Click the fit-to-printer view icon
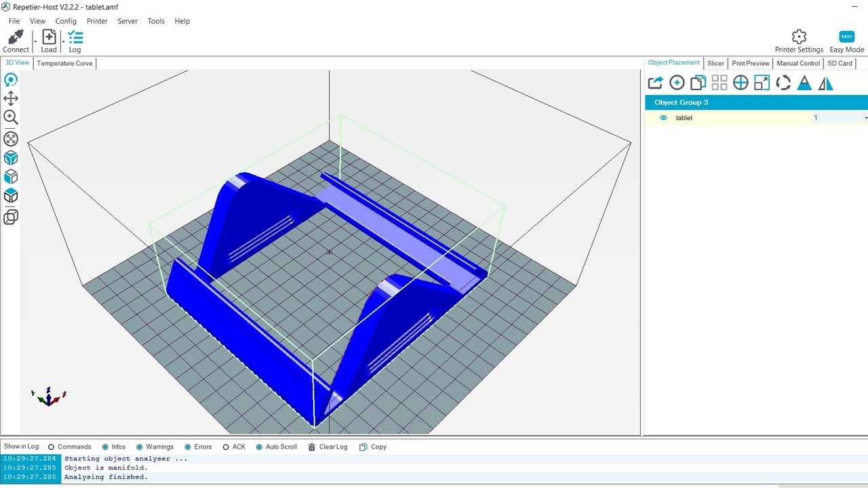The width and height of the screenshot is (868, 488). (11, 139)
